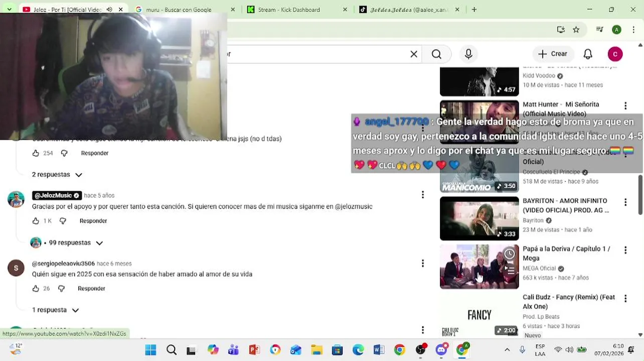Add Papá a la Deriva to Watch later

(x=510, y=254)
